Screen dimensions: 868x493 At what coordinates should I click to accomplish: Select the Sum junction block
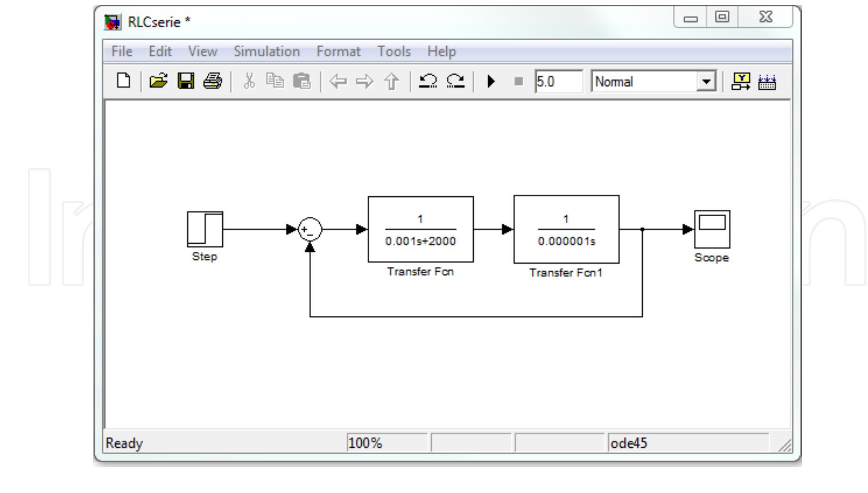pos(310,229)
